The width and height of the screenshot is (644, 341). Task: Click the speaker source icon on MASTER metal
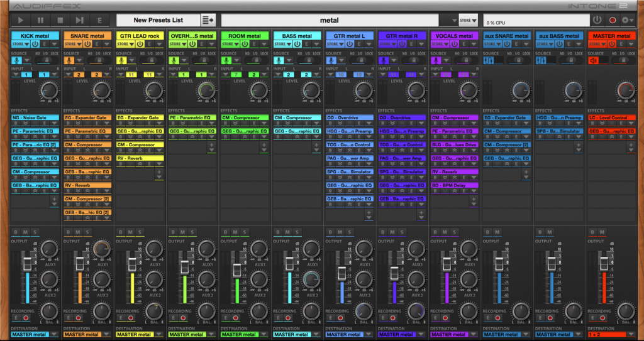(593, 61)
